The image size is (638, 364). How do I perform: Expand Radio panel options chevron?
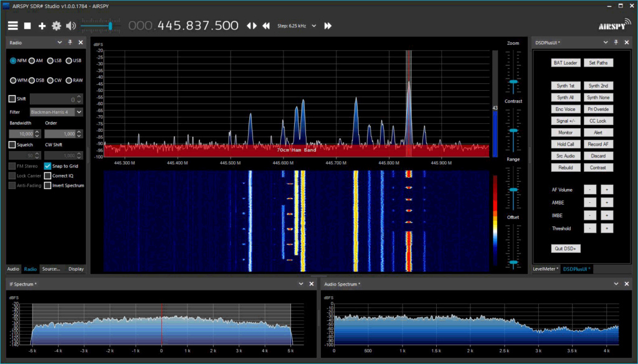[x=59, y=42]
